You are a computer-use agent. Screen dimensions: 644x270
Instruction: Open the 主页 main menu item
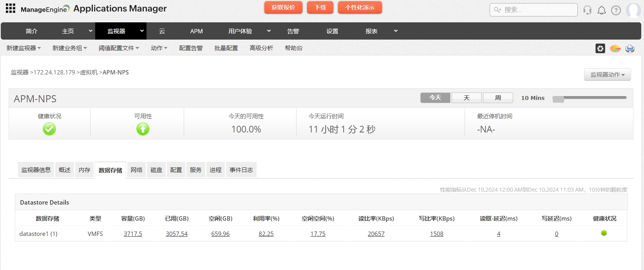pyautogui.click(x=68, y=31)
